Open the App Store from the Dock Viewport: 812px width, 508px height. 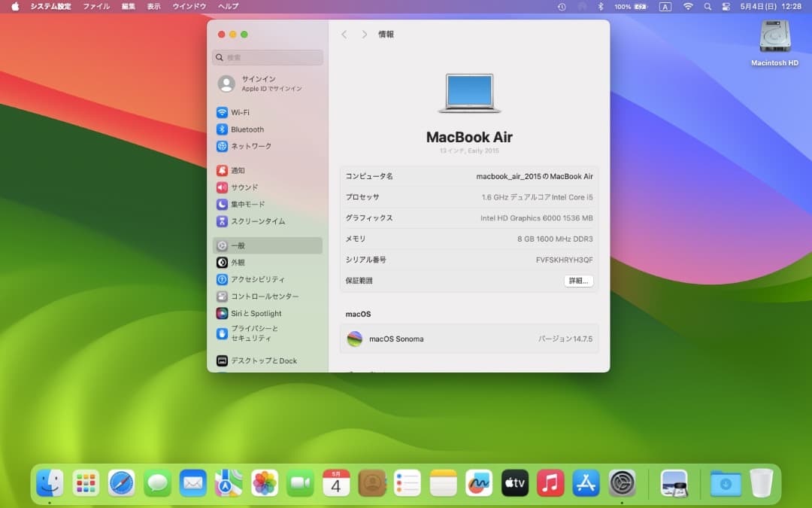pos(587,483)
